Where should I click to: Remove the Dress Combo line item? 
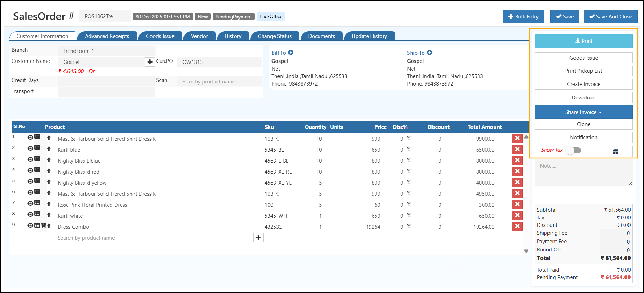point(517,227)
